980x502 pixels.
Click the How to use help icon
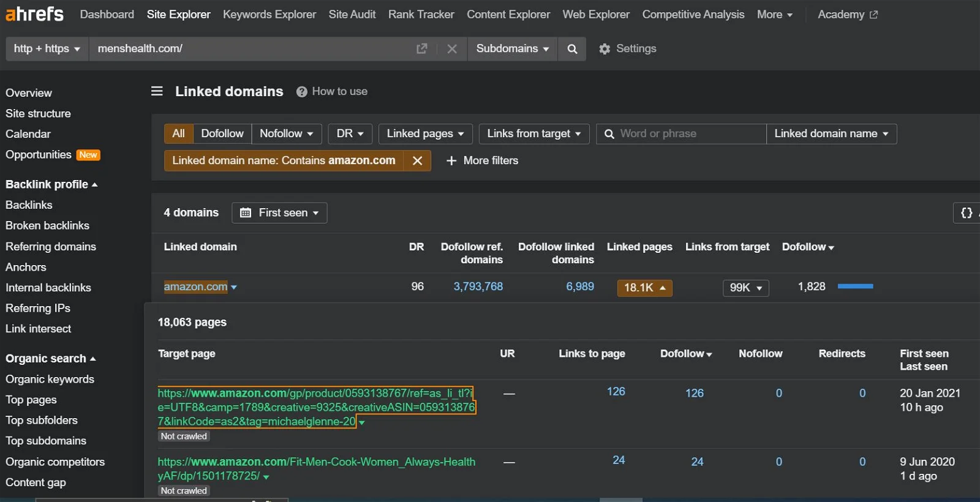(301, 92)
